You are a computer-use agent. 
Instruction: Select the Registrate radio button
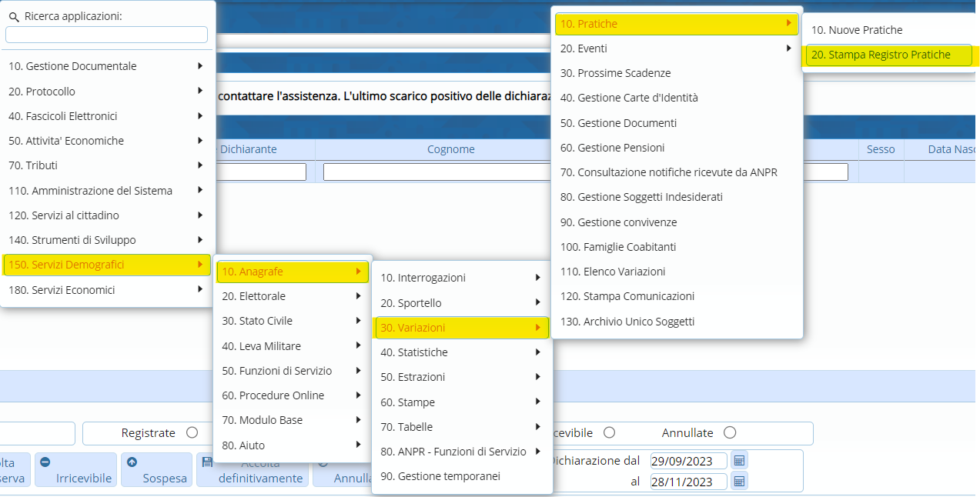(x=192, y=433)
